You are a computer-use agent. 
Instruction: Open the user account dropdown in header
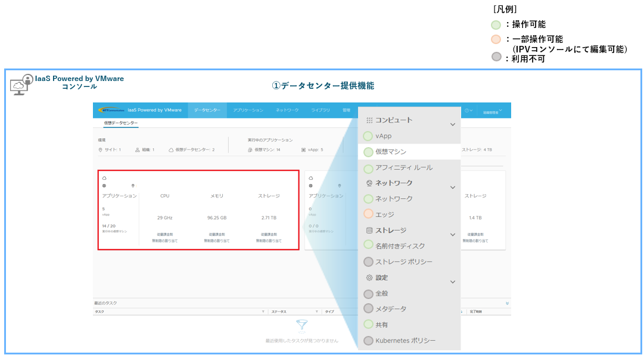click(x=493, y=111)
